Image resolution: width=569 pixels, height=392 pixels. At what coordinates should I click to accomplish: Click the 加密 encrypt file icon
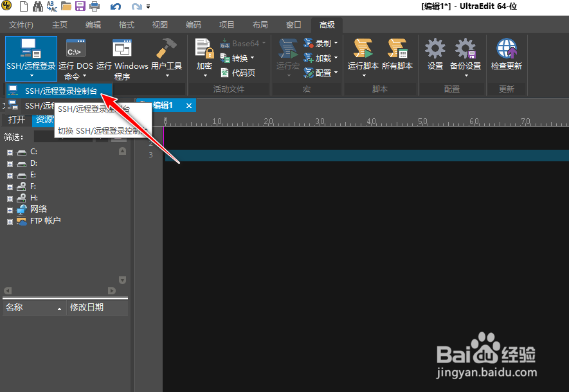[204, 48]
